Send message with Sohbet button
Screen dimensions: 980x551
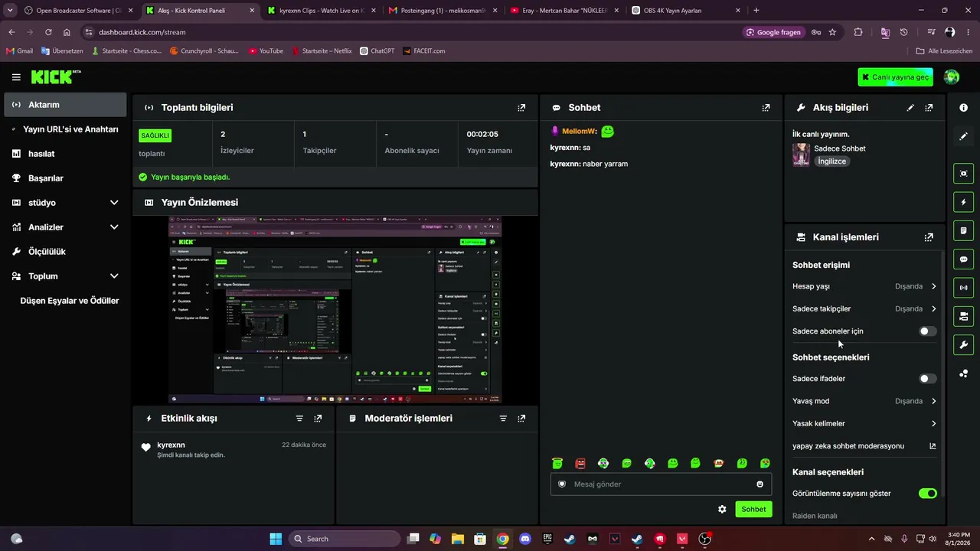coord(753,509)
